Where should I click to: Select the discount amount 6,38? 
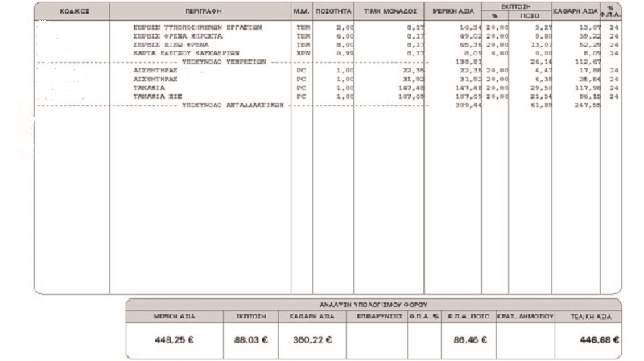pyautogui.click(x=544, y=79)
